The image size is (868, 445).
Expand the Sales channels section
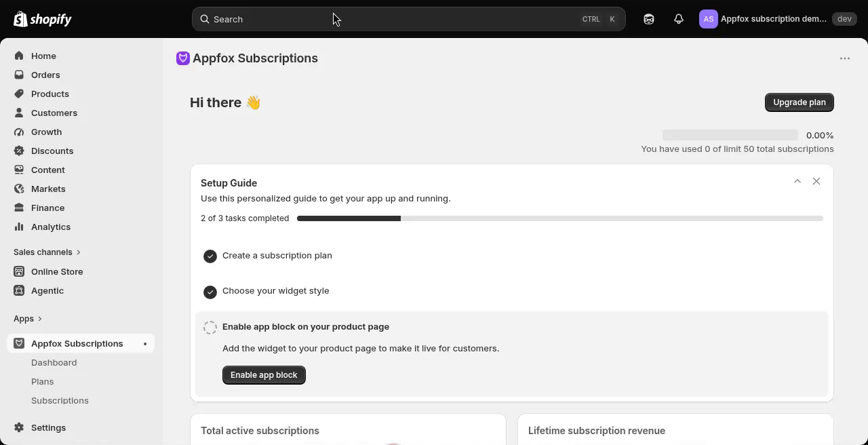(x=47, y=252)
